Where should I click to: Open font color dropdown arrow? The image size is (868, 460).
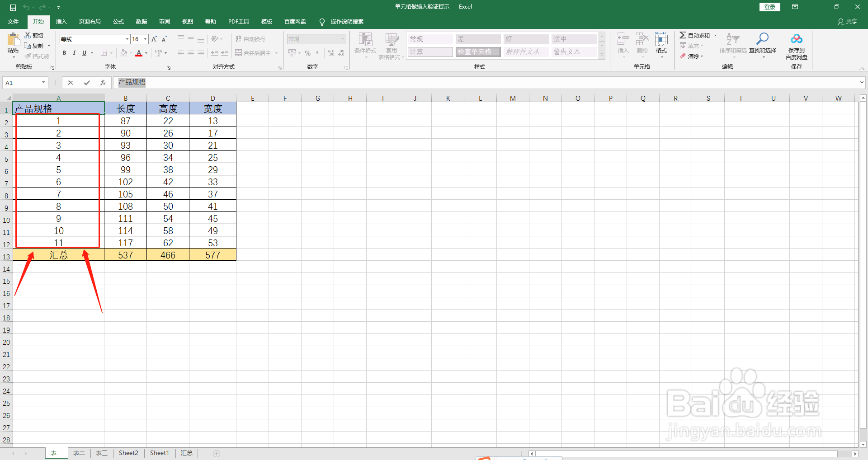point(146,53)
